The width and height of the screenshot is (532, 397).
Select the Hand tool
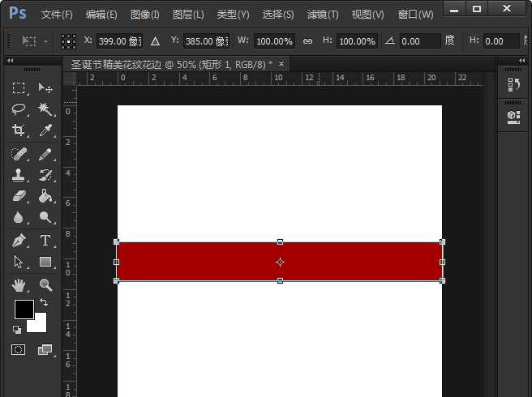click(x=19, y=284)
